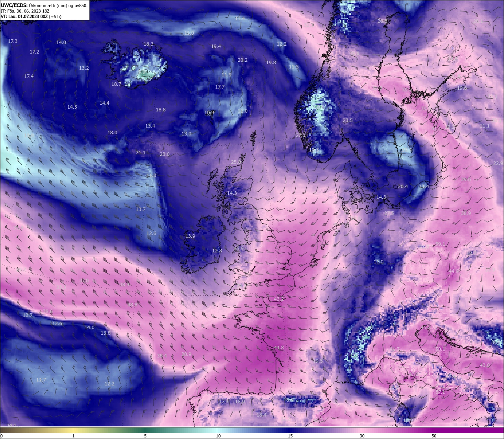Click the map value 13.2

(x=84, y=68)
